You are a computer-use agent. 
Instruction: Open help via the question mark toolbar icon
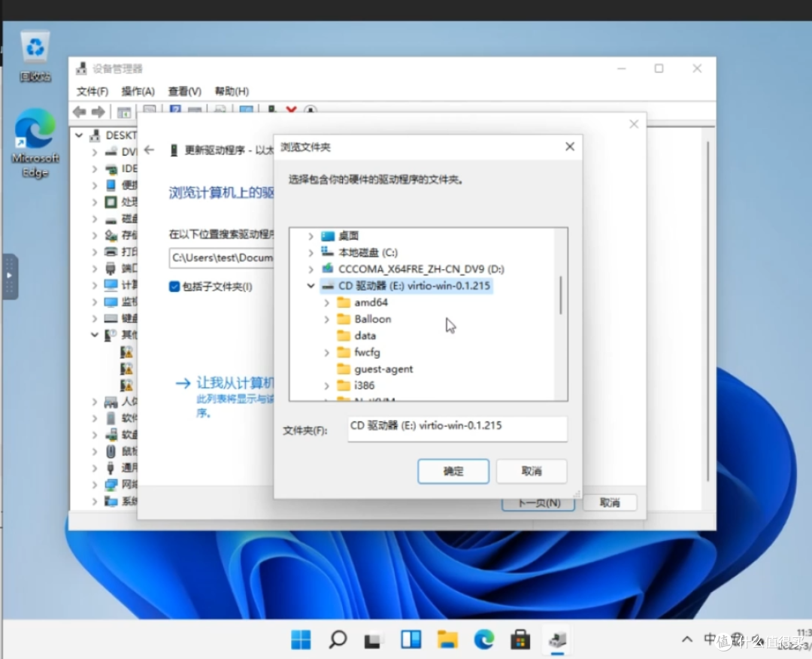tap(174, 111)
